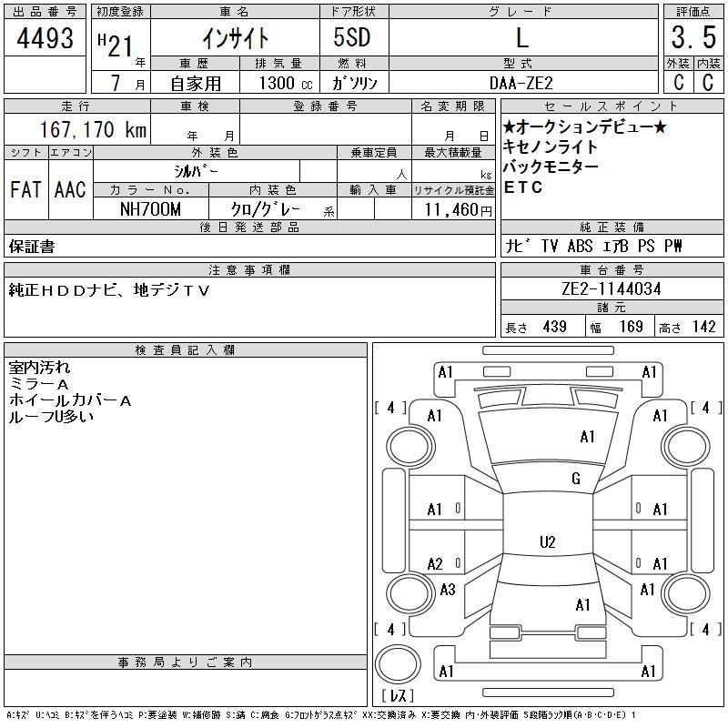The height and width of the screenshot is (728, 728).
Task: Click the air conditioner value AAC
Action: pyautogui.click(x=70, y=189)
